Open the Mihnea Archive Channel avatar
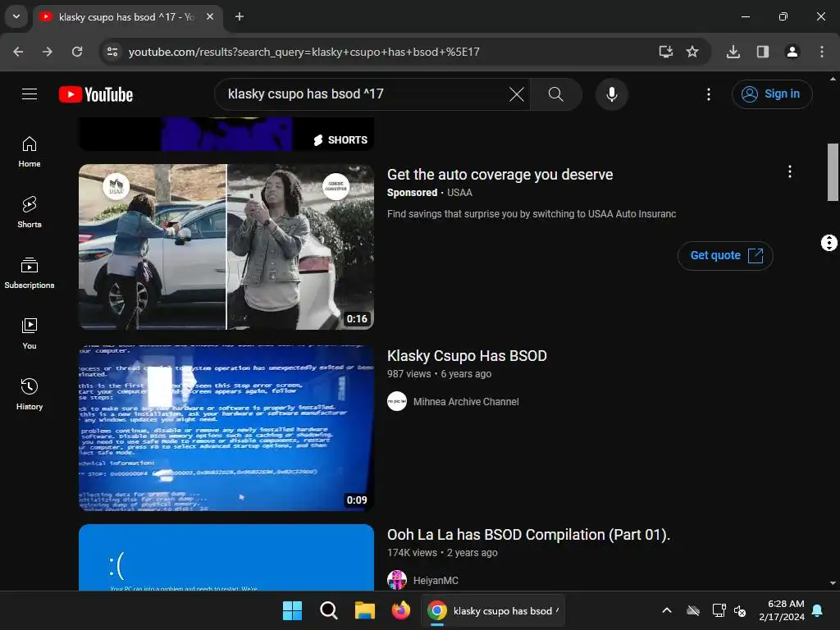The height and width of the screenshot is (630, 840). click(x=397, y=402)
